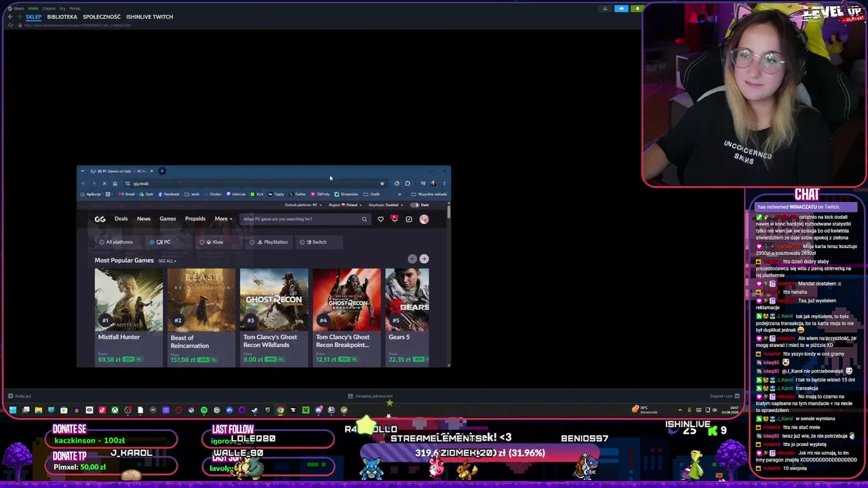Click the green notifications bell in Steam header
The height and width of the screenshot is (488, 868).
tap(637, 9)
